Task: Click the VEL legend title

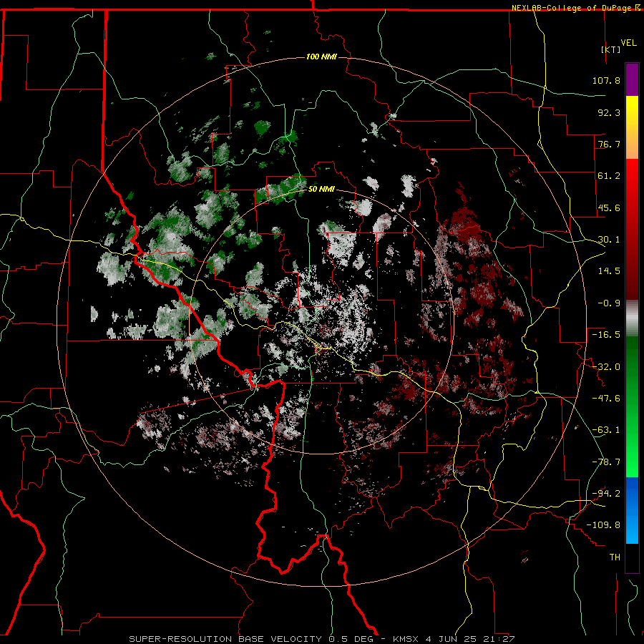Action: click(628, 43)
